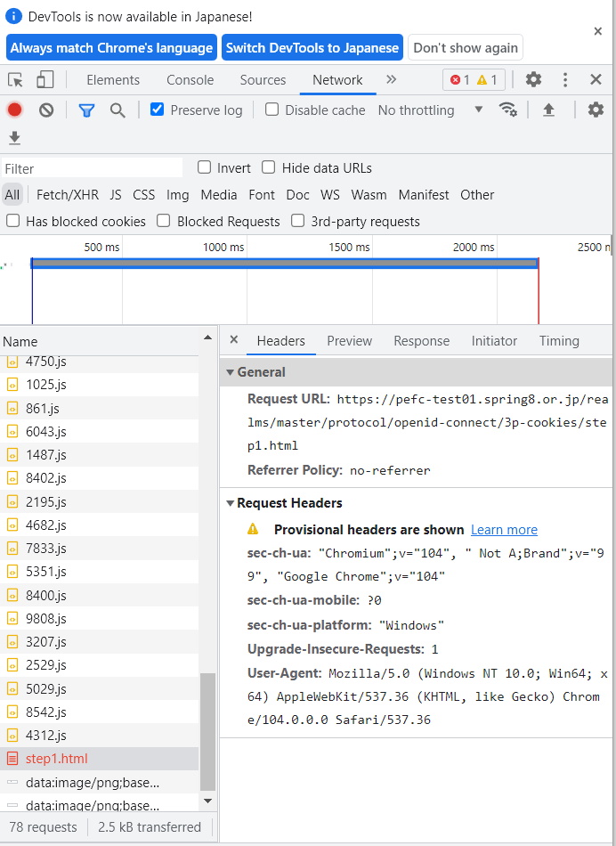Stop recording network log
The image size is (616, 846).
click(15, 109)
